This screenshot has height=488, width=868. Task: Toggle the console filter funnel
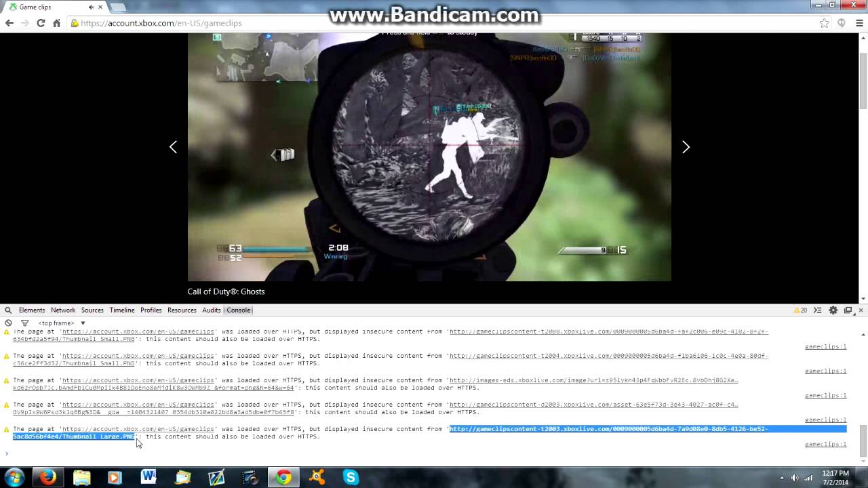click(24, 323)
